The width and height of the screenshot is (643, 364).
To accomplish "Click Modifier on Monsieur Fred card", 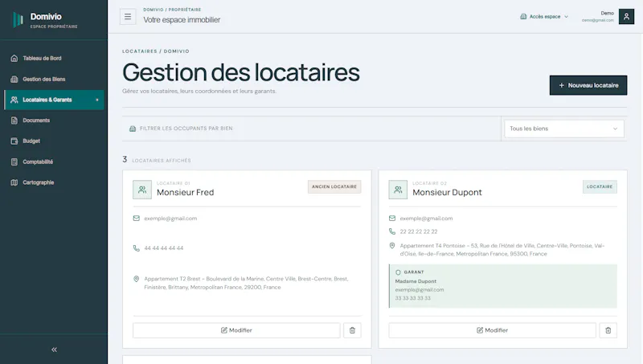I will [x=236, y=330].
